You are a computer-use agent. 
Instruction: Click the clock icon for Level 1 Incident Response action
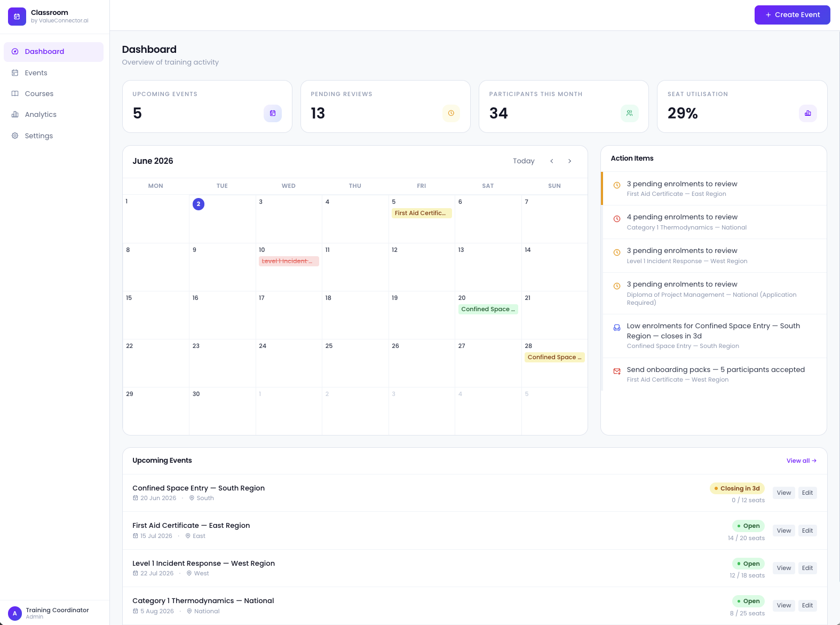tap(617, 252)
